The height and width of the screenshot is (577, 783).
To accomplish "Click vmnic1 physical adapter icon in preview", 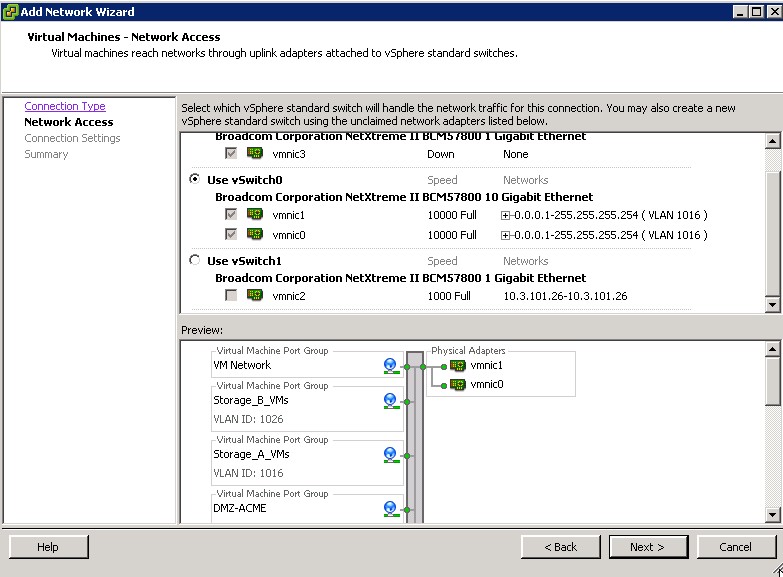I will pos(458,366).
